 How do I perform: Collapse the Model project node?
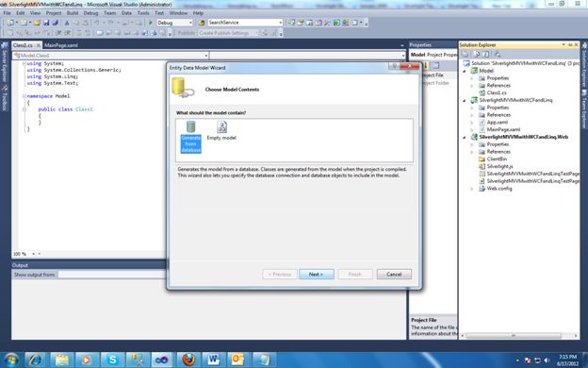coord(465,71)
